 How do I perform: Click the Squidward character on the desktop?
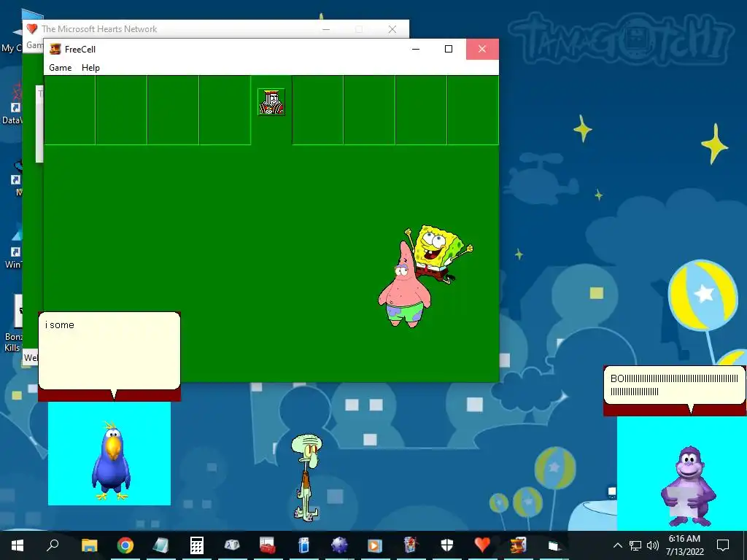306,476
